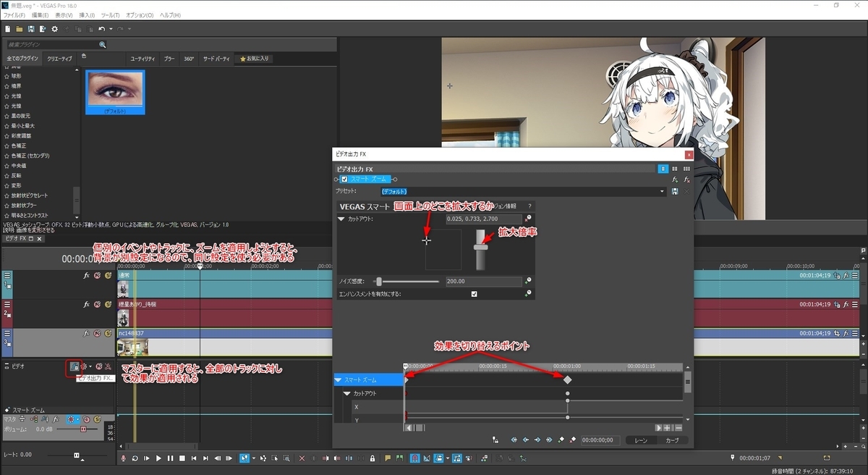The image size is (868, 475).
Task: Click the ボリューム fader on the master bus
Action: coord(83,429)
